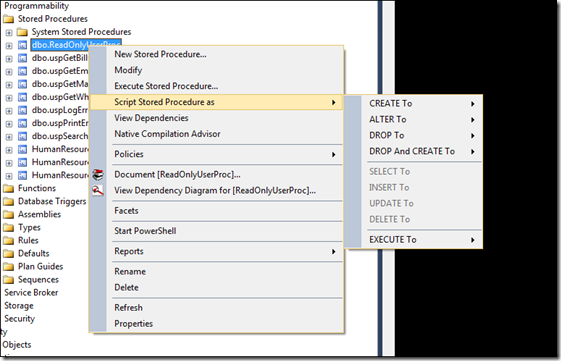Open the Policies submenu arrow
Screen dimensions: 561x361
pyautogui.click(x=333, y=155)
